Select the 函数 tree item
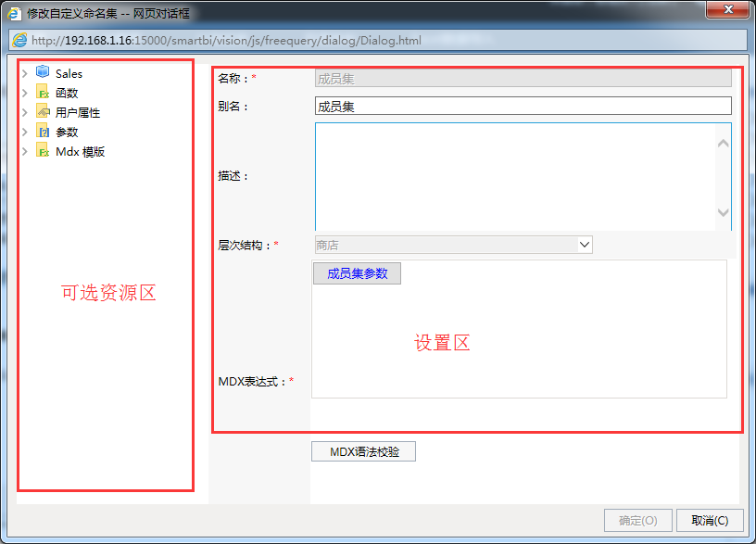 67,93
